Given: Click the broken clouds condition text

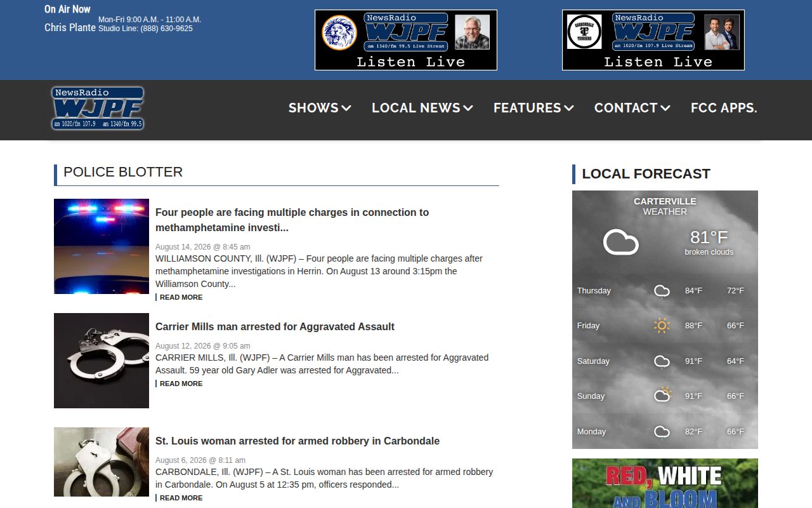Looking at the screenshot, I should tap(709, 252).
